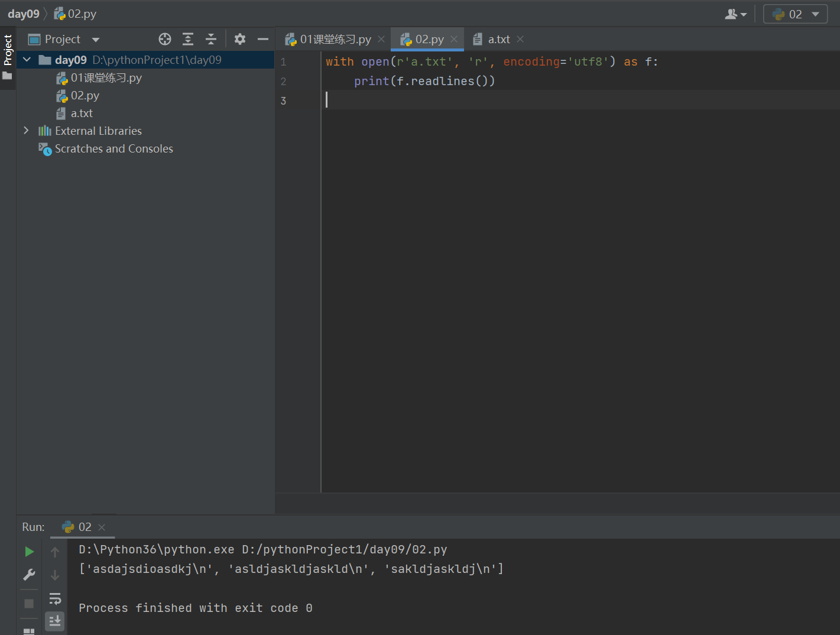
Task: Click the Python icon of 02.py in the breadcrumb
Action: 60,14
